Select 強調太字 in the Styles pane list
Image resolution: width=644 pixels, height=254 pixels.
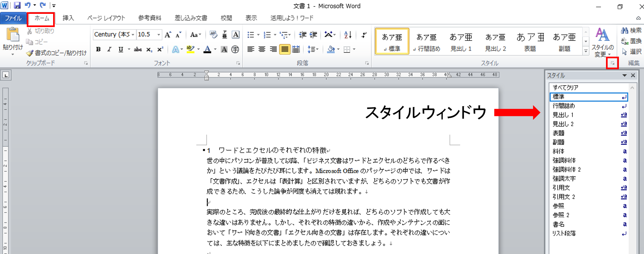[589, 179]
